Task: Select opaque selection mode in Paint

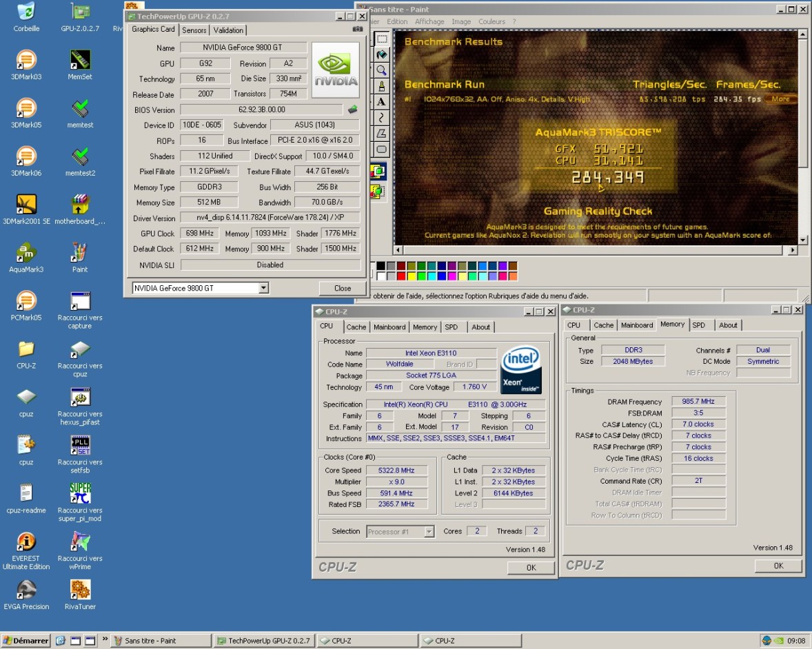Action: tap(378, 172)
